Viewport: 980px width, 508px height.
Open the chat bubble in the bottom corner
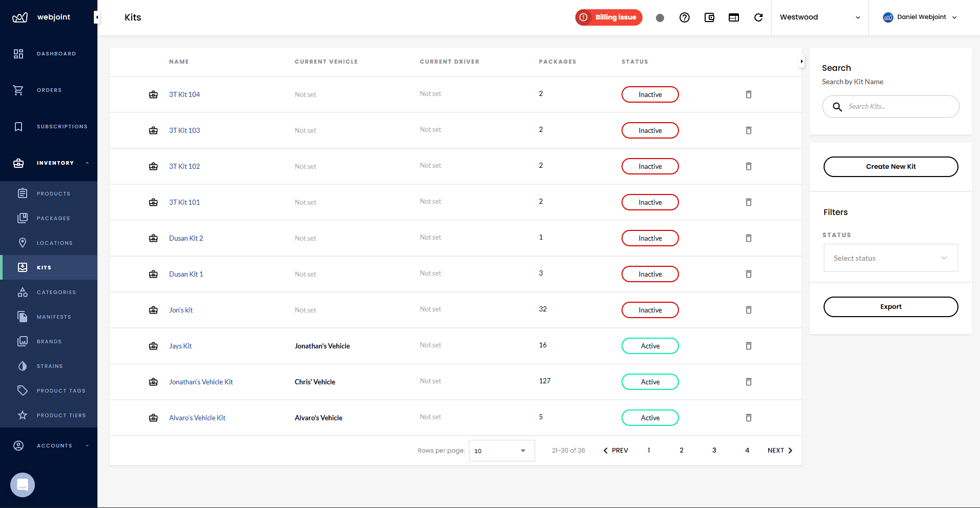pyautogui.click(x=22, y=484)
